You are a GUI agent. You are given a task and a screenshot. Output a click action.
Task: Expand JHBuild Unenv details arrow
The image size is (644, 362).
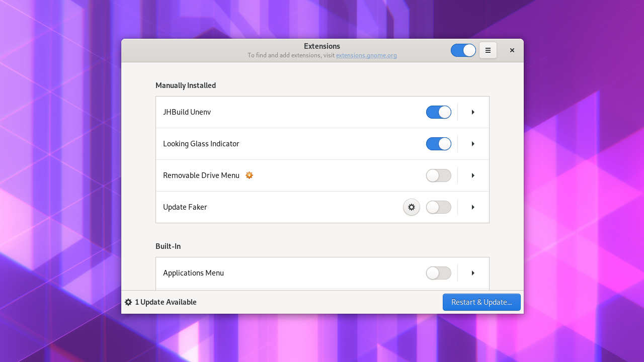pyautogui.click(x=473, y=112)
